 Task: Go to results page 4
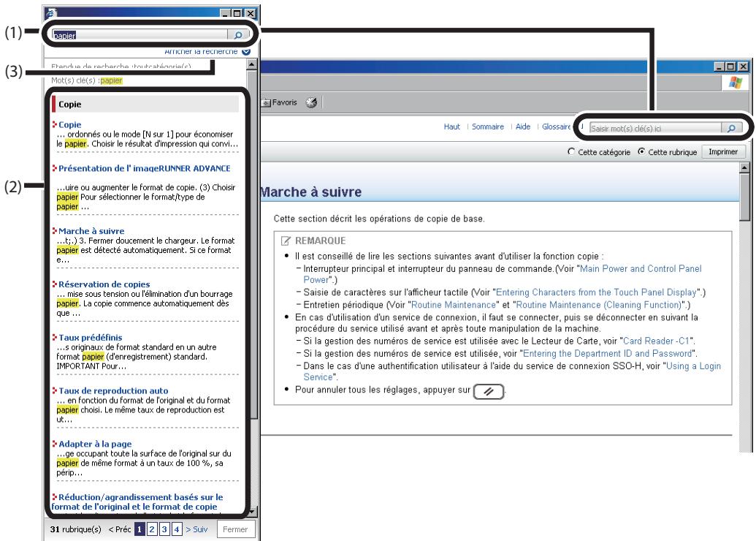point(177,529)
